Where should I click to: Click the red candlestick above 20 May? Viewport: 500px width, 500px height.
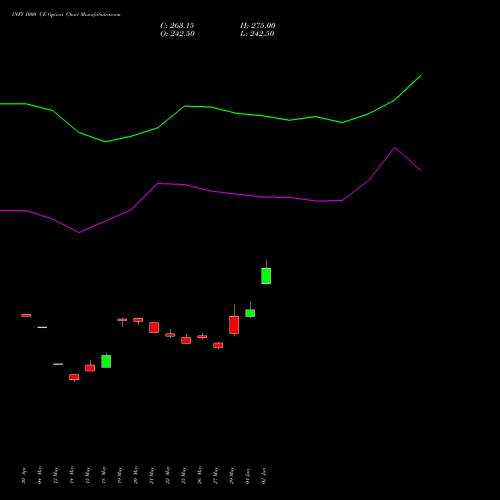point(138,320)
